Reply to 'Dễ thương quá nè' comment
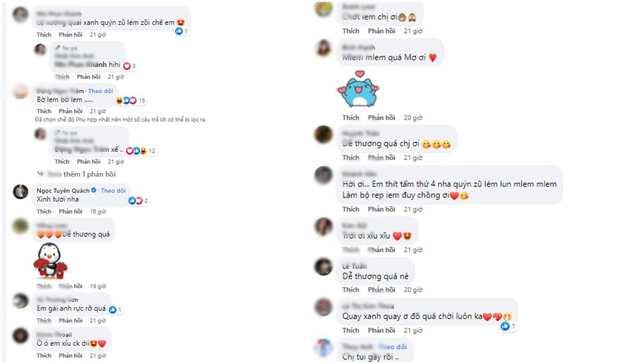Viewport: 624px width, 364px height. pos(382,290)
